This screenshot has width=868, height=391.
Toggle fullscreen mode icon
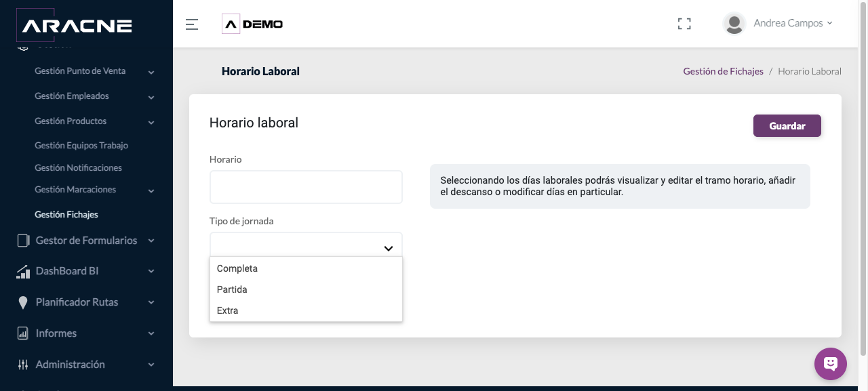point(684,24)
